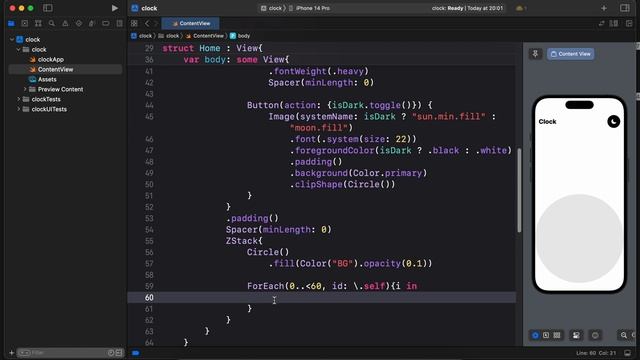
Task: Expand the clockTests group
Action: (x=18, y=99)
